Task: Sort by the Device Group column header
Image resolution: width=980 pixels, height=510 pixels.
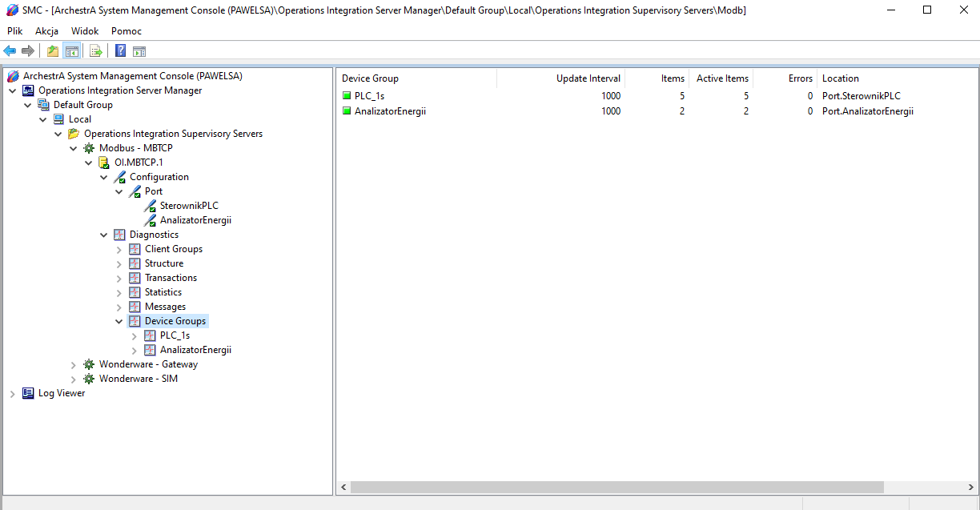Action: (x=417, y=78)
